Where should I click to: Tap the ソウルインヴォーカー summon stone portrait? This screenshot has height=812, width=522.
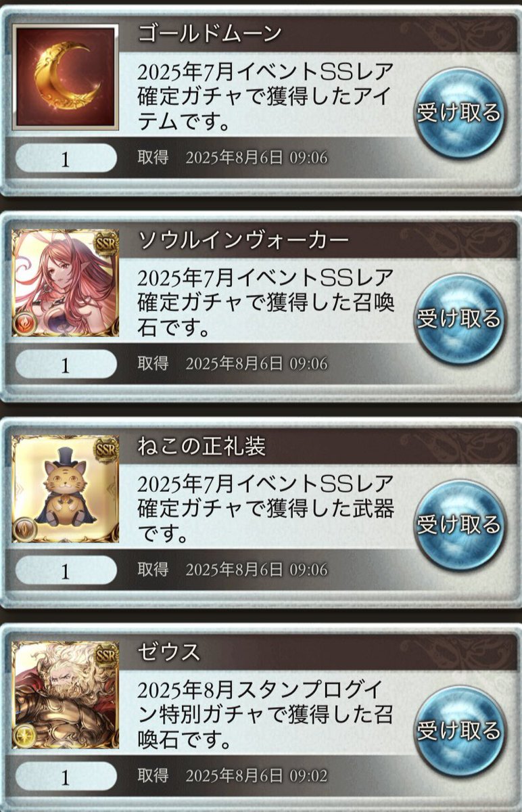[66, 284]
